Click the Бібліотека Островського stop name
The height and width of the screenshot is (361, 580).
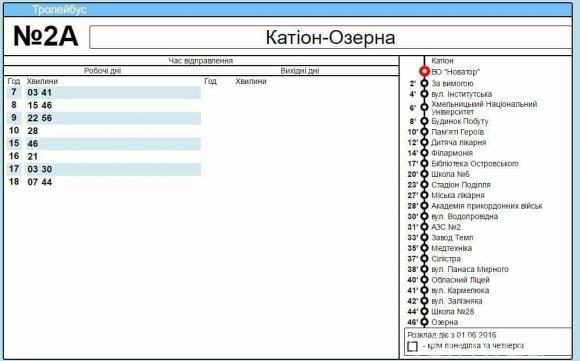coord(475,163)
